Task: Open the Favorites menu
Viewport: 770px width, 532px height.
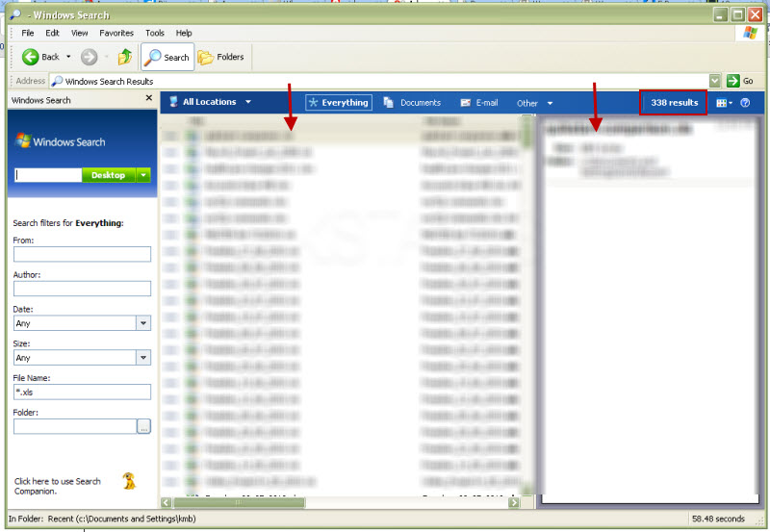Action: 116,33
